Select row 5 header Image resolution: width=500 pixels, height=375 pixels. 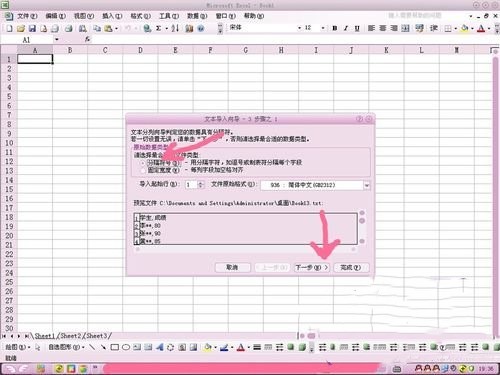point(9,97)
